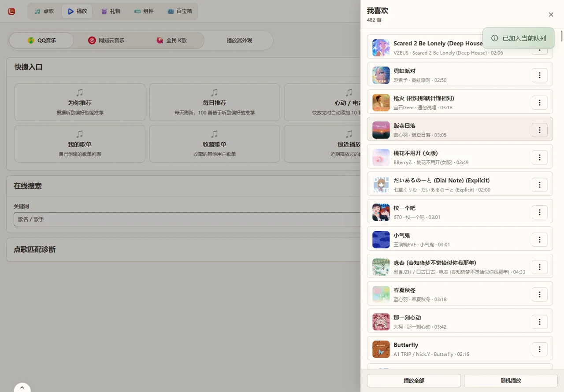Open the 礼物 tab
The image size is (564, 392).
[110, 11]
